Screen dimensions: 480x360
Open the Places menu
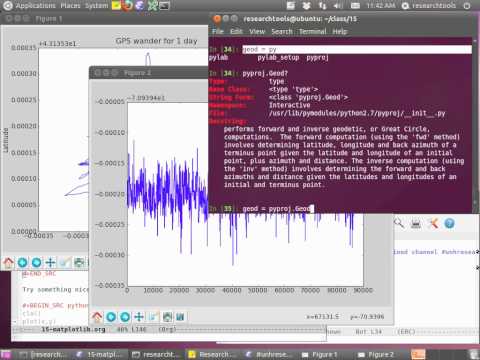70,6
